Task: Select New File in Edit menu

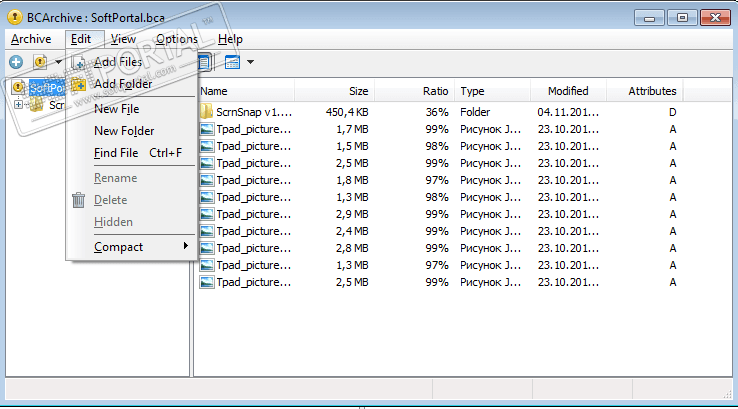Action: [x=116, y=109]
